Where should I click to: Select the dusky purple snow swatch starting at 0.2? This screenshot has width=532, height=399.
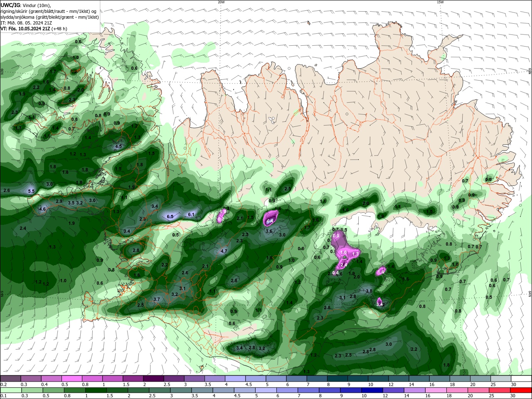(10, 379)
